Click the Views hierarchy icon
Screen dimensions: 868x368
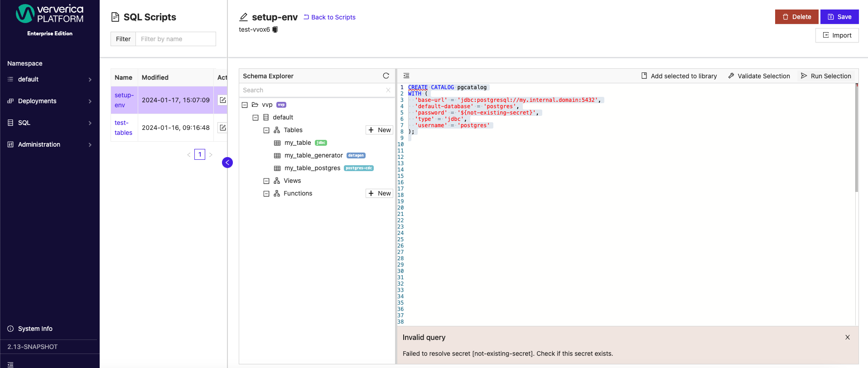tap(277, 181)
